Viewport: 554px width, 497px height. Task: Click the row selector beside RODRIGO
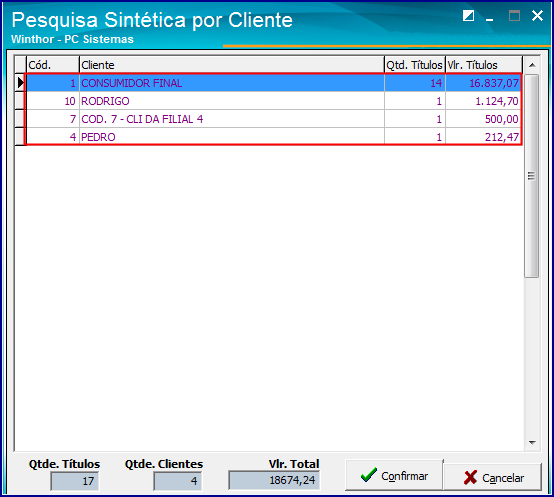[20, 101]
